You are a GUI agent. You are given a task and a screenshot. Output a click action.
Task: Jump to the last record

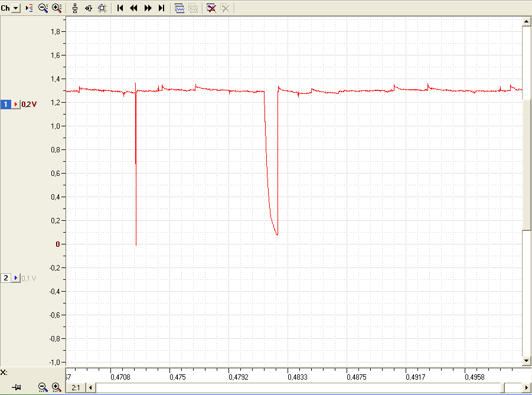162,8
